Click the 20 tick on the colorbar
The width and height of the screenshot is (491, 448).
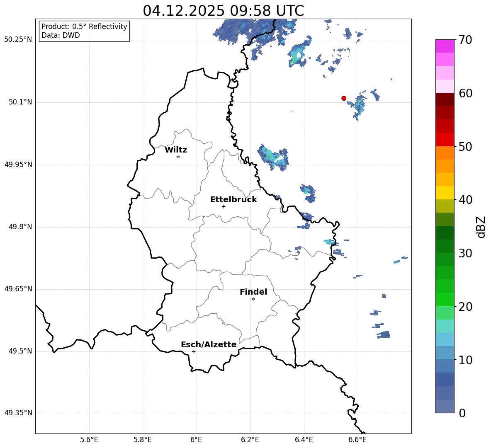[465, 307]
